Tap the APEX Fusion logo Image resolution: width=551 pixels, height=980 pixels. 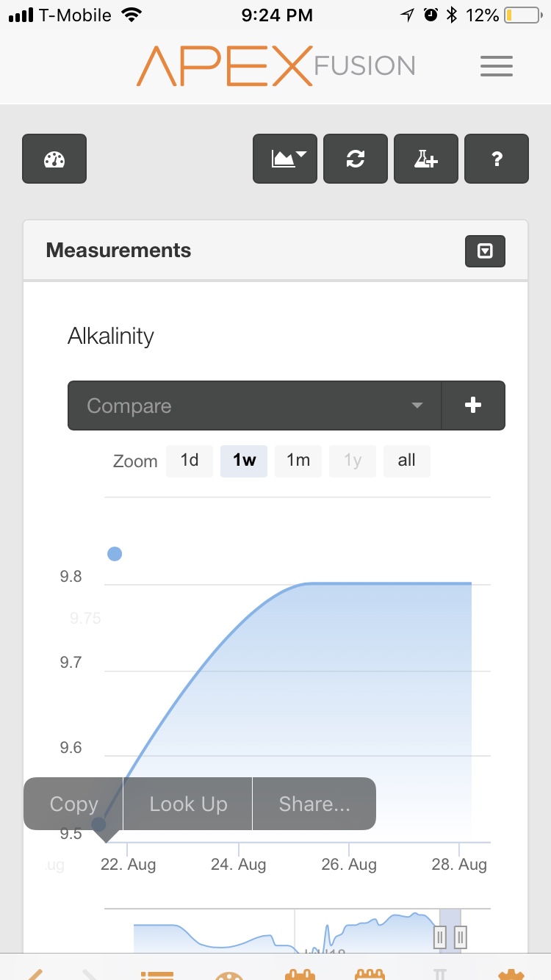click(x=276, y=66)
